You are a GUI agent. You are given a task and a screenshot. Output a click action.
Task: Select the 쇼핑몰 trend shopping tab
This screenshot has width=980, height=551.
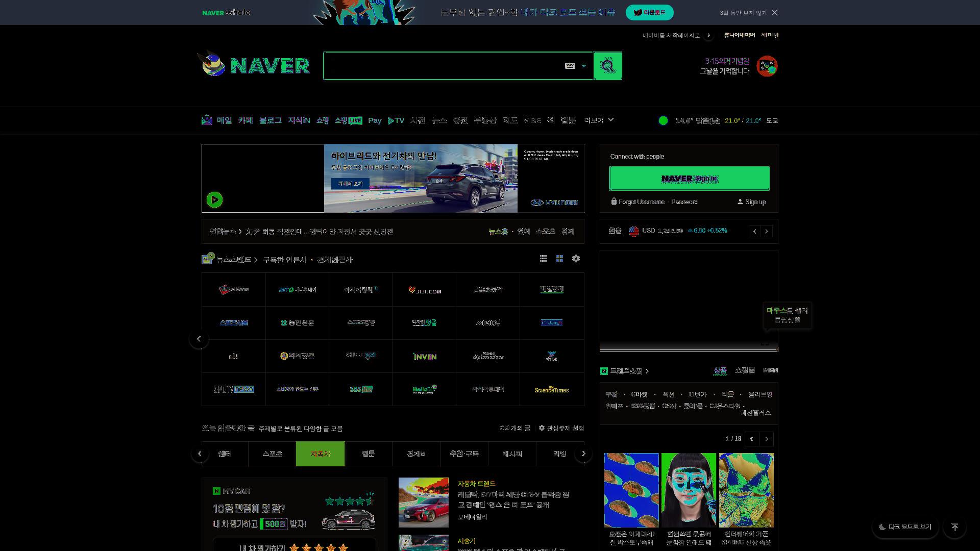(745, 370)
